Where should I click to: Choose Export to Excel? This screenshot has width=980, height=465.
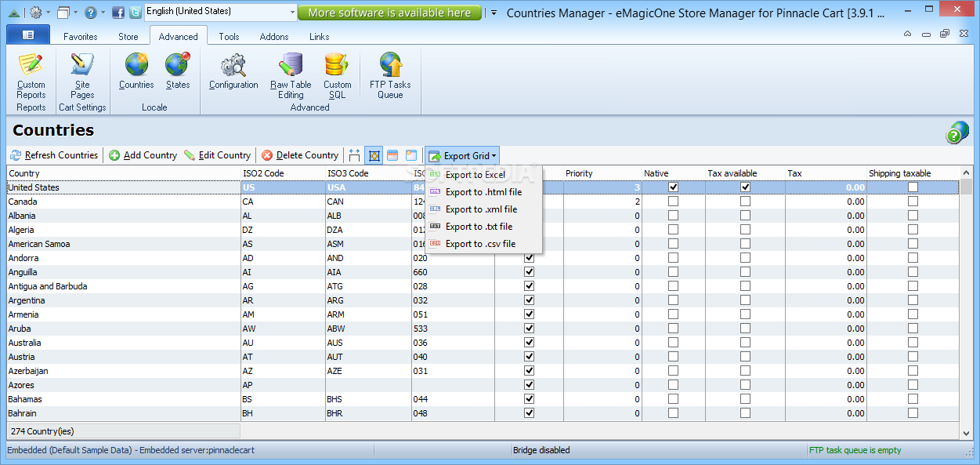tap(483, 175)
